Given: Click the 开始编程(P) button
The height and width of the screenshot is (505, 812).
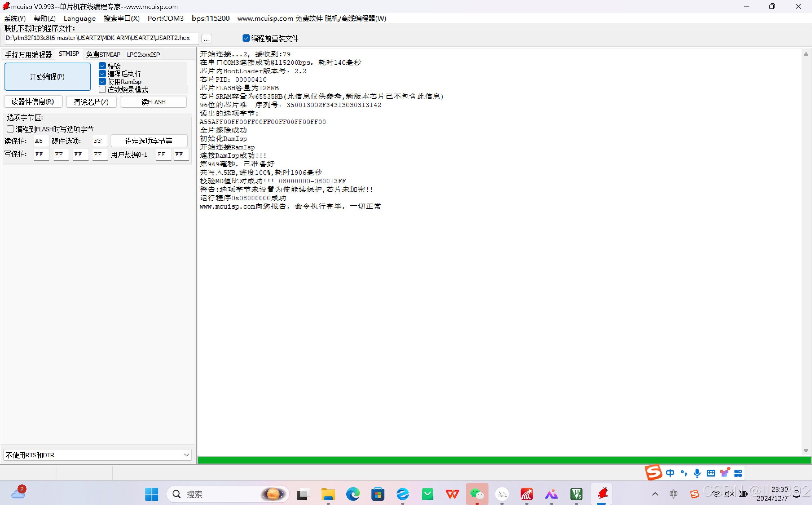Looking at the screenshot, I should pyautogui.click(x=47, y=76).
